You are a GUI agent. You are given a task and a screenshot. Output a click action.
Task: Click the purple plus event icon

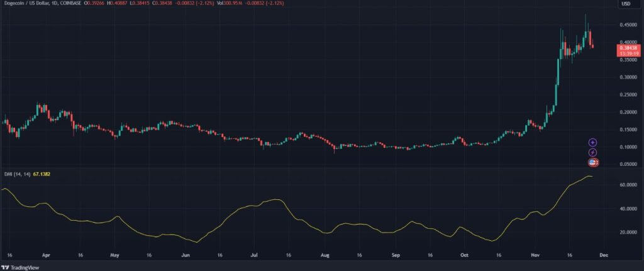click(x=592, y=143)
